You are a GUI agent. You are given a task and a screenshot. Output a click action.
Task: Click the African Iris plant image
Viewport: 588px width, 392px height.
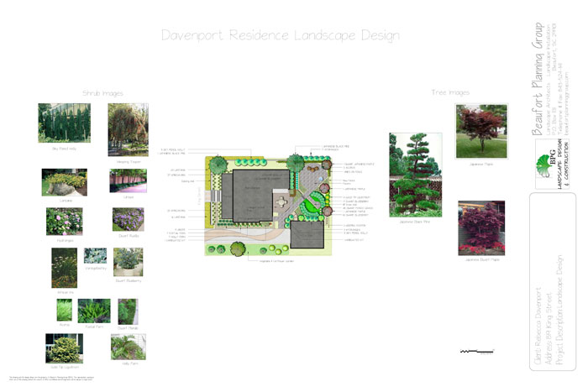64,268
